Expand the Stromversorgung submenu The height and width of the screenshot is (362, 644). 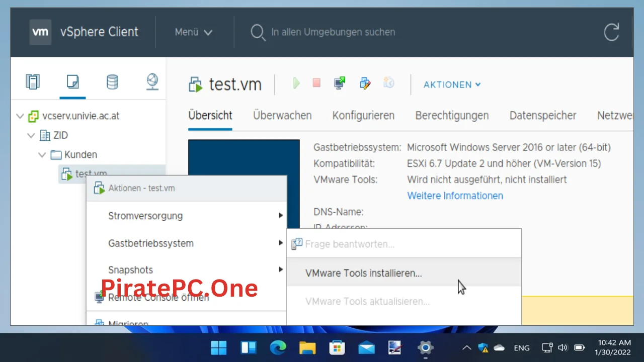click(x=186, y=216)
